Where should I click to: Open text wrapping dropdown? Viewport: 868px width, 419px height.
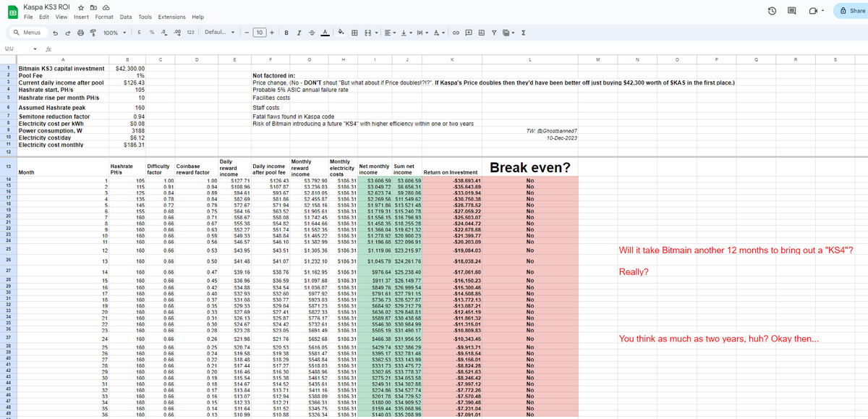tap(423, 33)
